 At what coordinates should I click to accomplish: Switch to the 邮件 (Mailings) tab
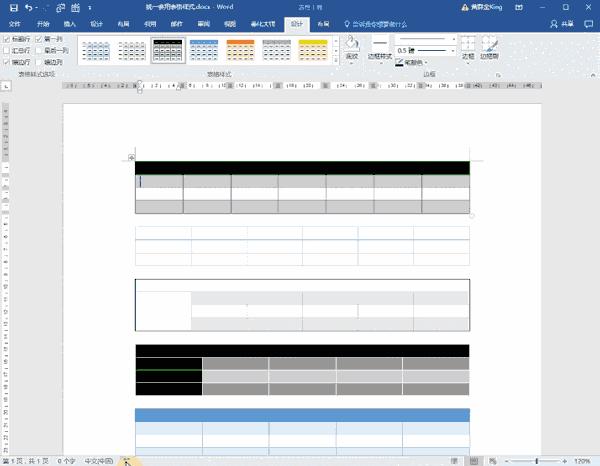(176, 24)
